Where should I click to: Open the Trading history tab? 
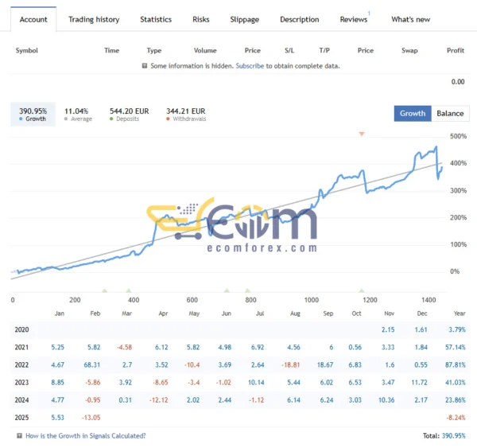93,19
